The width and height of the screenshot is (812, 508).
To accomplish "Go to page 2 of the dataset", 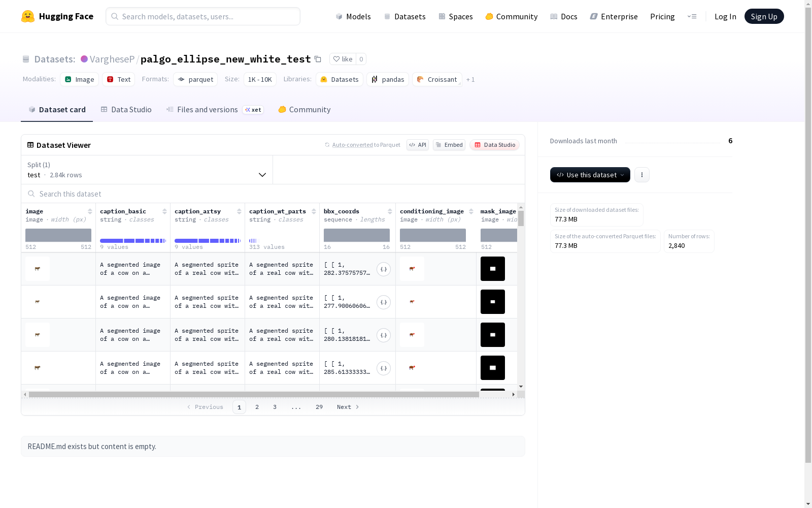I will (x=257, y=407).
